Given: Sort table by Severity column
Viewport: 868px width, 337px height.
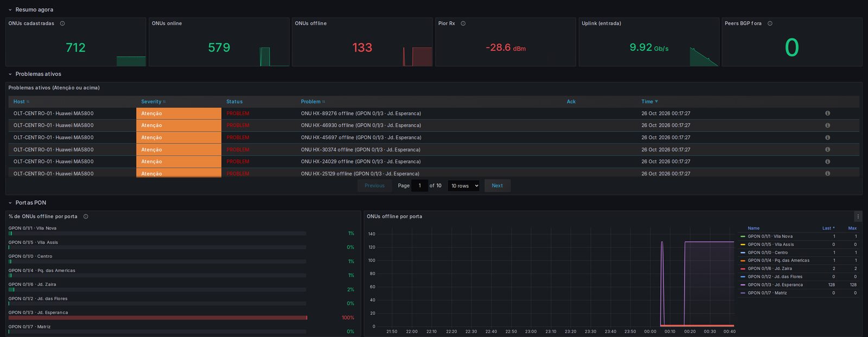Looking at the screenshot, I should coord(153,101).
